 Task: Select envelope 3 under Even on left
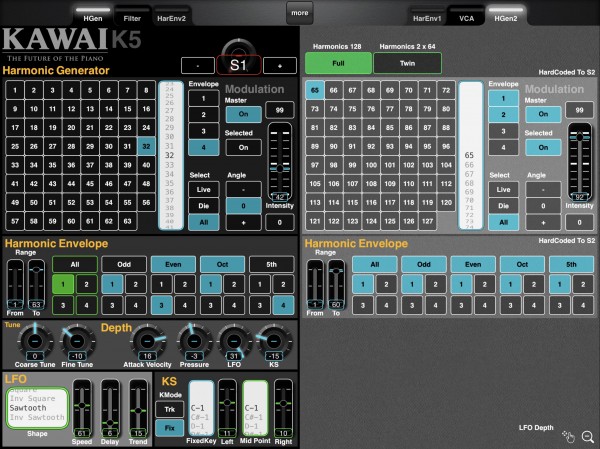click(x=161, y=305)
